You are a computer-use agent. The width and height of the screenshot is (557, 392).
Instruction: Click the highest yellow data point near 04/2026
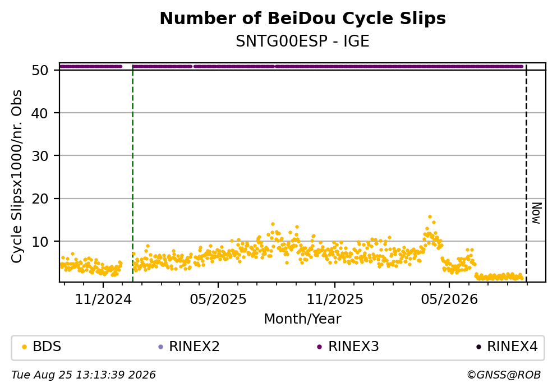430,216
